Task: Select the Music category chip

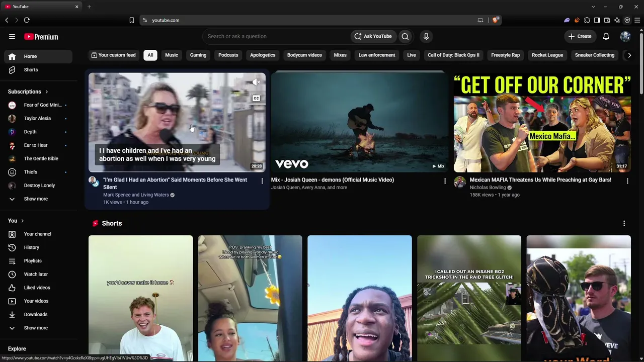Action: pos(172,55)
